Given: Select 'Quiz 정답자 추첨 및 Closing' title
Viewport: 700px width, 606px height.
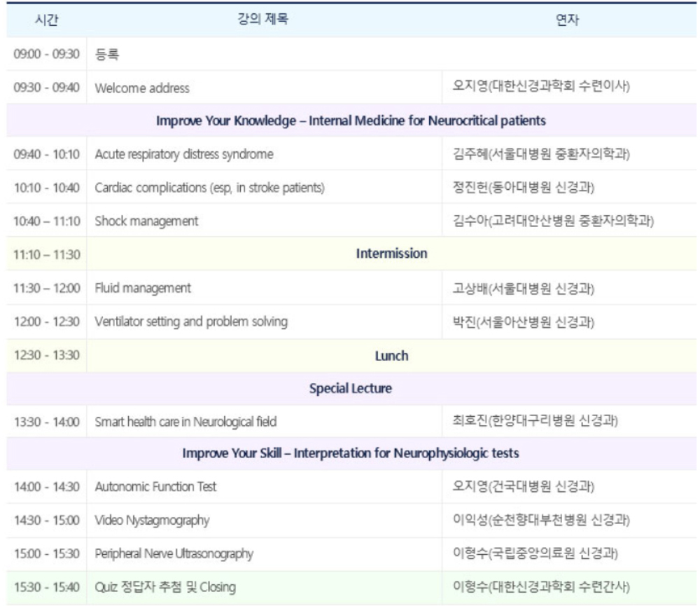Looking at the screenshot, I should [165, 587].
